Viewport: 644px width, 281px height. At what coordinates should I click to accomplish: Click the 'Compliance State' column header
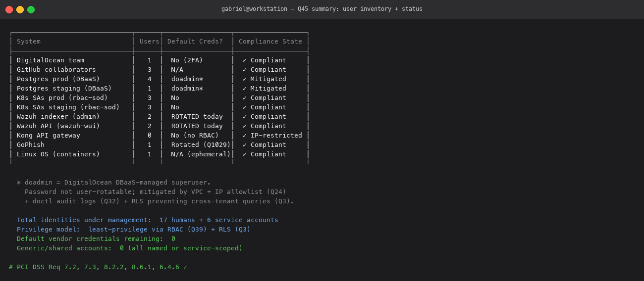click(270, 42)
